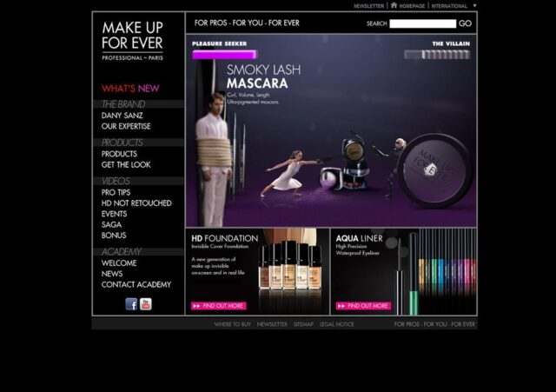The height and width of the screenshot is (392, 556).
Task: Open Contact Academy page
Action: coord(136,284)
